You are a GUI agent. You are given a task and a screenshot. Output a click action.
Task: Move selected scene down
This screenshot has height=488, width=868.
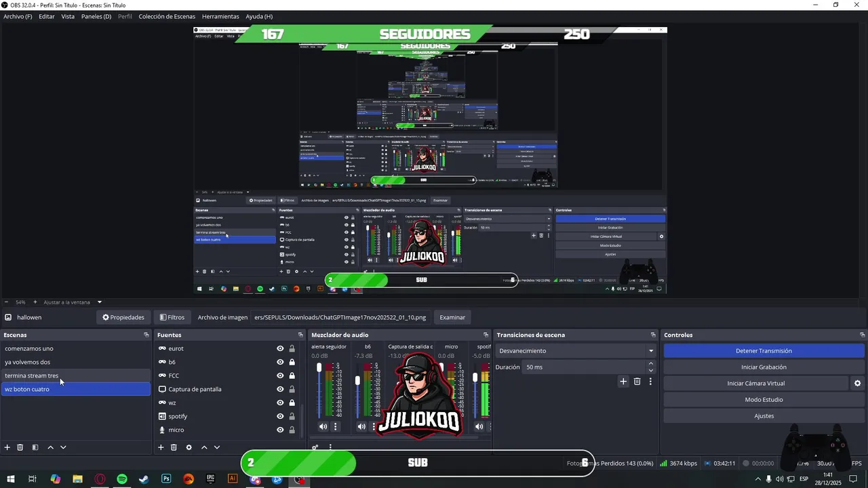coord(63,447)
